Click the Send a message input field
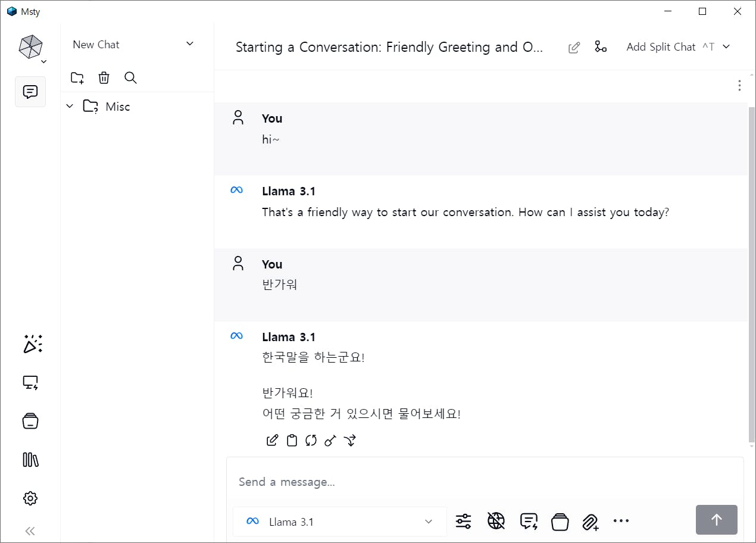This screenshot has width=756, height=543. pos(464,482)
